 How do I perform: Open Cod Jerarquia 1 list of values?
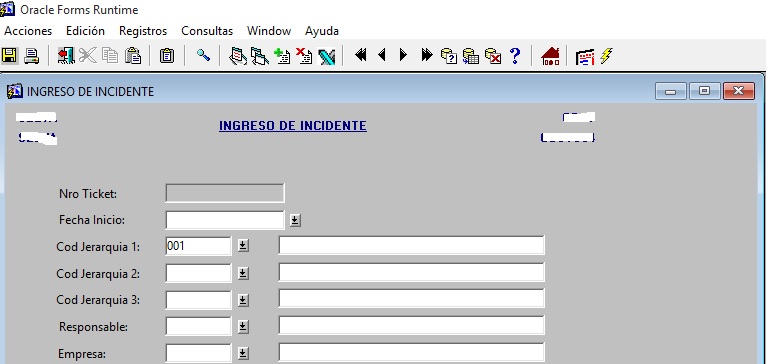(243, 246)
